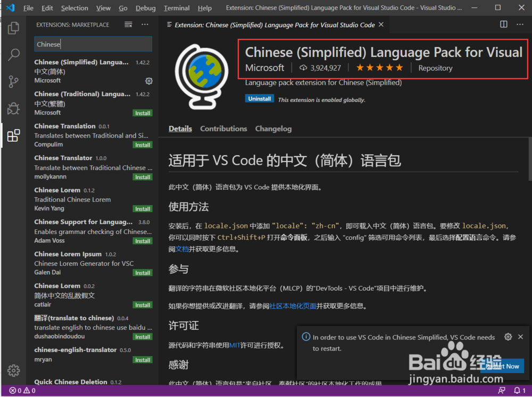The image size is (532, 397).
Task: Open Extensions sidebar more actions menu
Action: click(145, 24)
